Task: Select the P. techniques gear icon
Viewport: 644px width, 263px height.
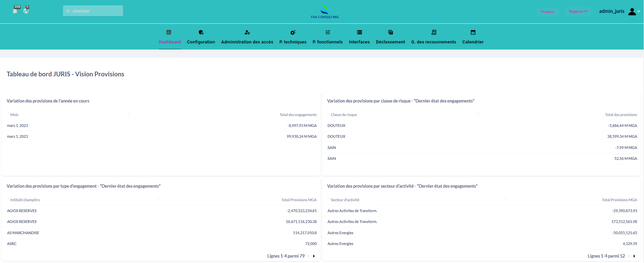Action: 293,33
